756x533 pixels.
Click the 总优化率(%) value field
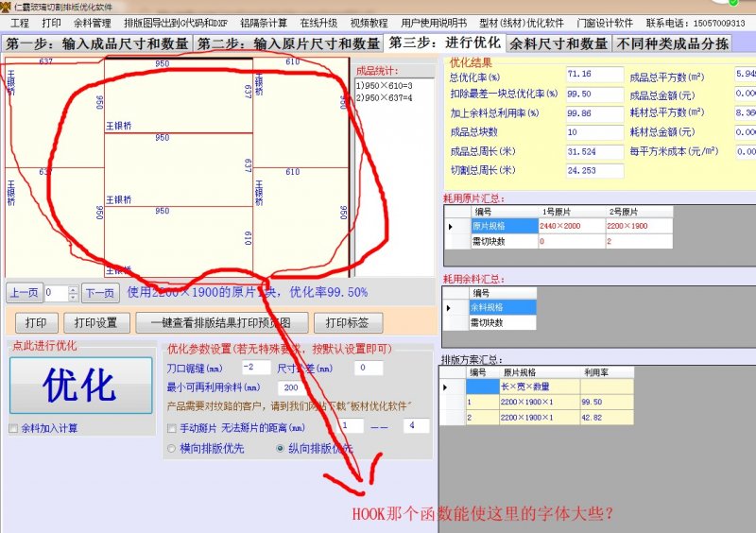click(x=595, y=75)
